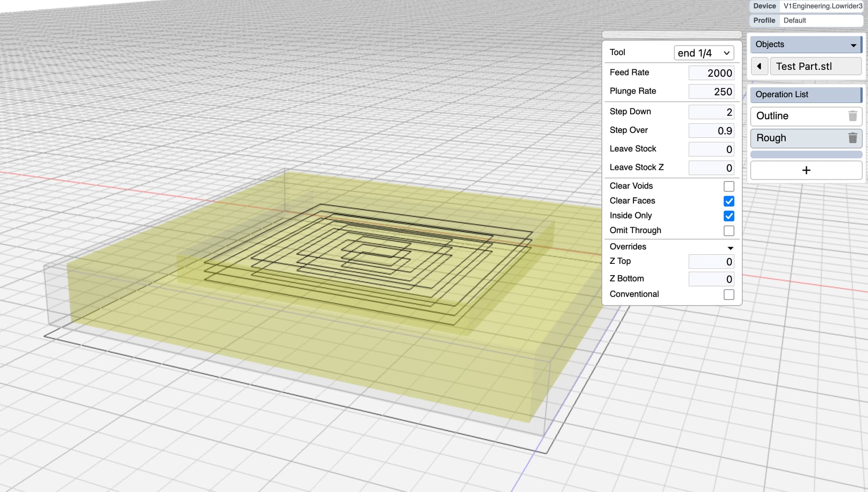Enable the Omit Through checkbox

click(x=729, y=231)
